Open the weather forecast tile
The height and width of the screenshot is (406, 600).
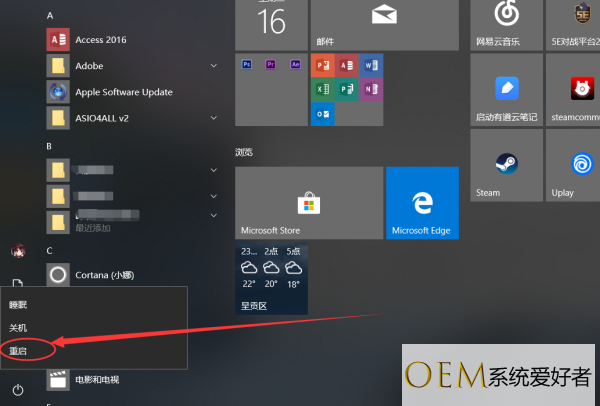(x=271, y=278)
